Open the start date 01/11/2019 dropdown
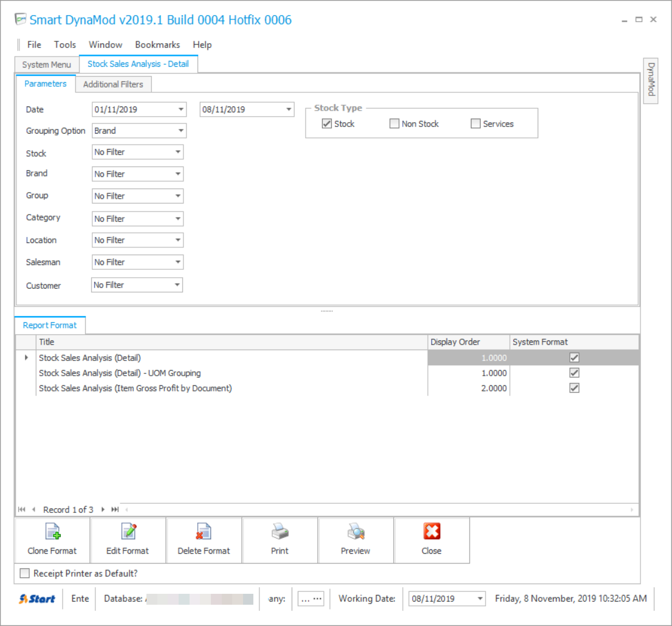The height and width of the screenshot is (626, 672). [181, 109]
